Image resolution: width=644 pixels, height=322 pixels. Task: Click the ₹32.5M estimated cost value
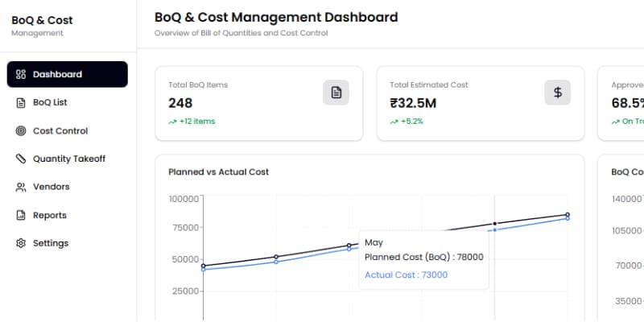pos(413,103)
